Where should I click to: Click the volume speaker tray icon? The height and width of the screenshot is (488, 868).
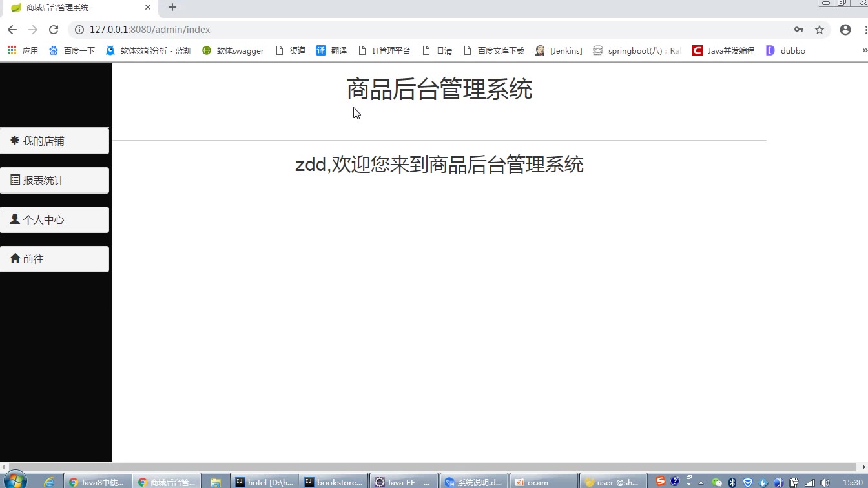click(x=825, y=482)
